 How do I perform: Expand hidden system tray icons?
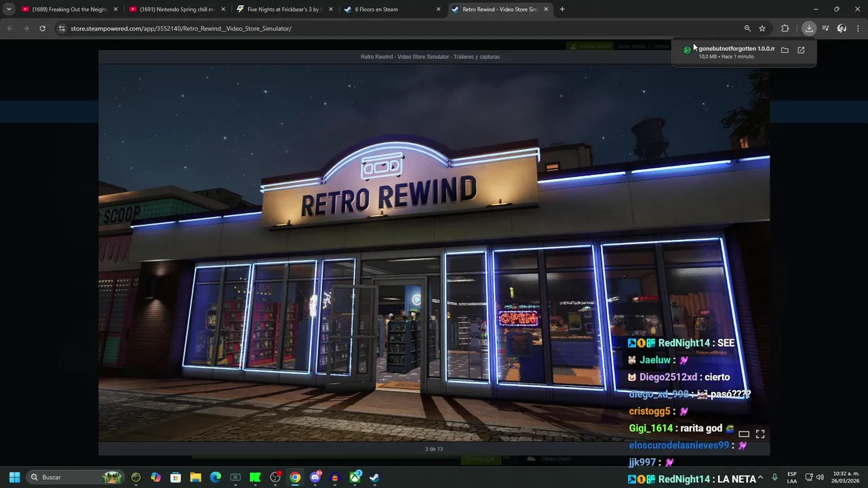point(760,477)
